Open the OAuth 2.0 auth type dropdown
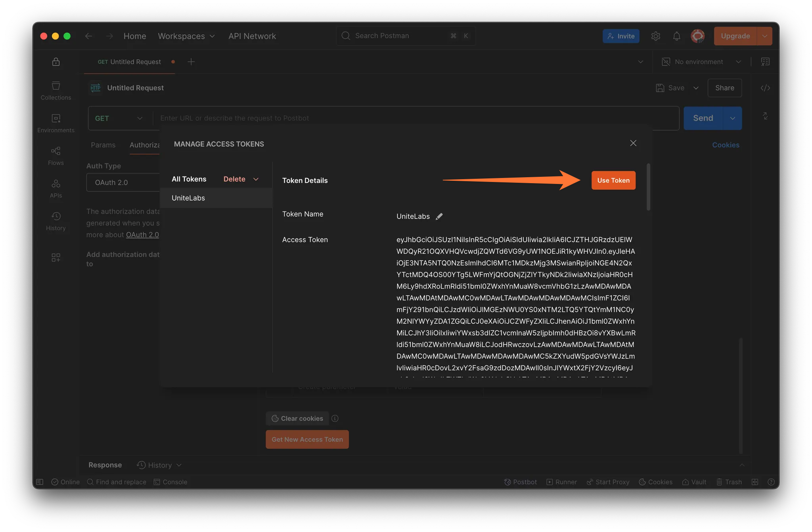The width and height of the screenshot is (812, 532). 123,182
